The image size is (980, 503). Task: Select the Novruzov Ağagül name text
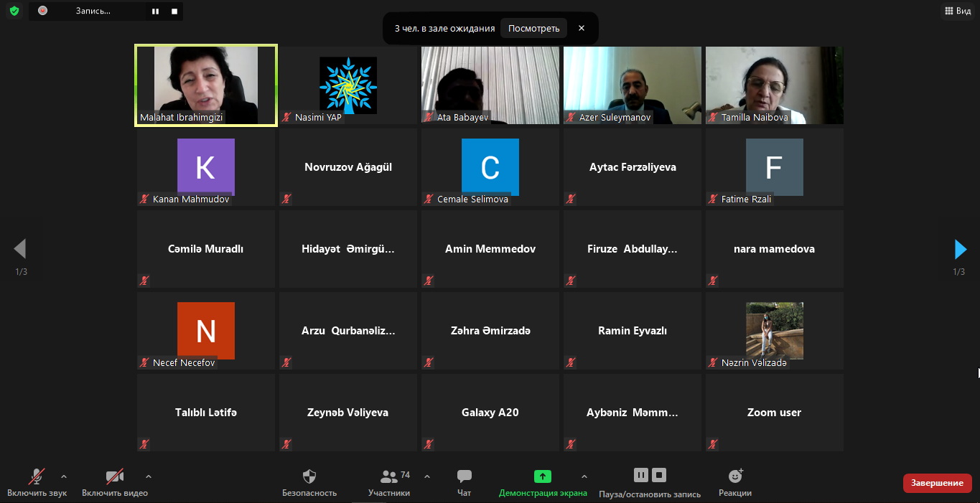(348, 167)
